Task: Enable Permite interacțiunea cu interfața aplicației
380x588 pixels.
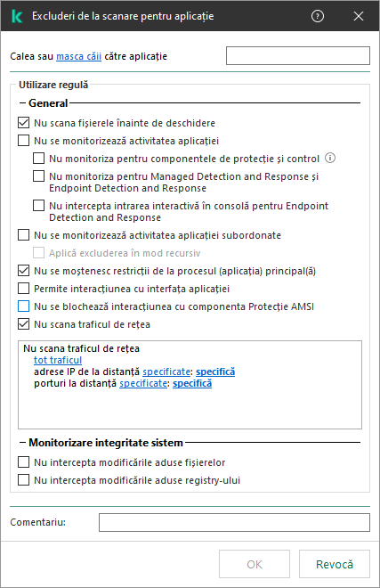Action: click(x=24, y=289)
